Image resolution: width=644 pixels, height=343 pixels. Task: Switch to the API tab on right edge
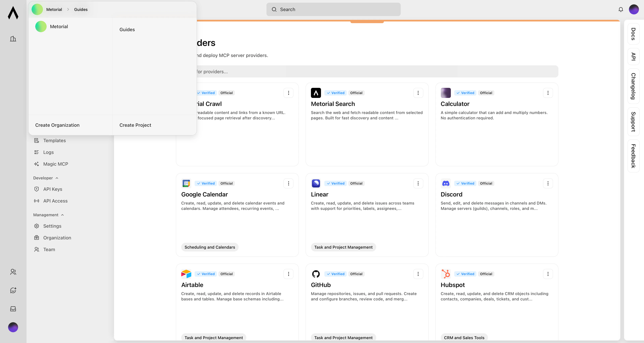pyautogui.click(x=633, y=56)
